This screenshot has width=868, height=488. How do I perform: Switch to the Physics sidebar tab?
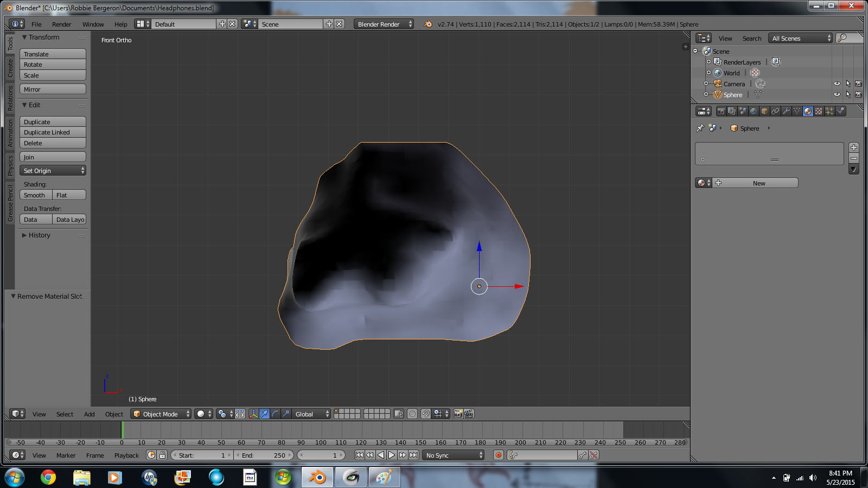click(x=10, y=165)
